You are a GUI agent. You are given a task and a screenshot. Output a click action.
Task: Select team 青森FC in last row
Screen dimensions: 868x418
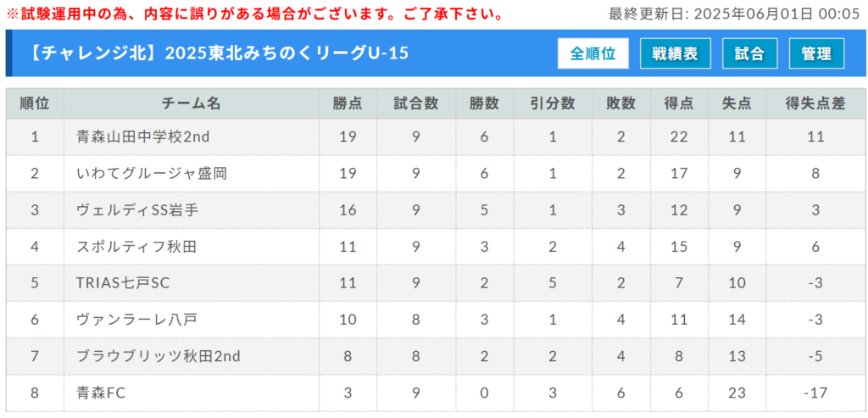tap(102, 393)
